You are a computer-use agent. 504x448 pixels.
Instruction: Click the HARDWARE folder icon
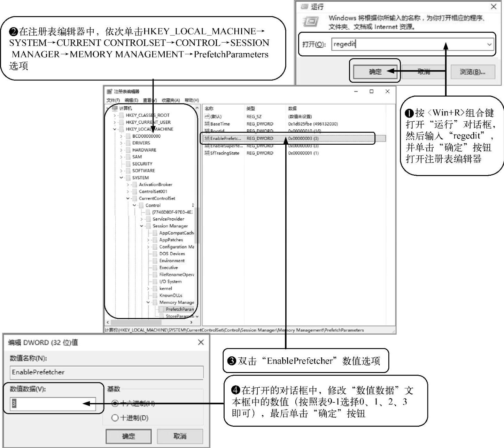(128, 150)
